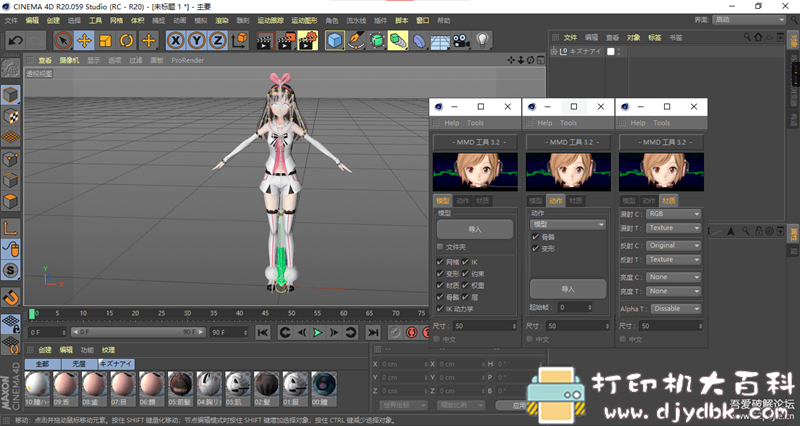Image resolution: width=800 pixels, height=426 pixels.
Task: Select the 05:前髪 material thumbnail
Action: pyautogui.click(x=180, y=389)
